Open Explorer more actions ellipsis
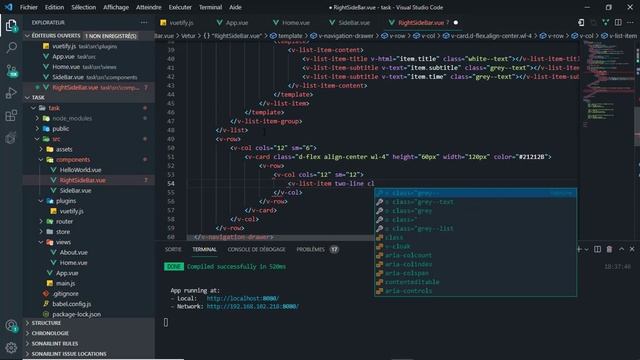640x360 pixels. pyautogui.click(x=144, y=22)
